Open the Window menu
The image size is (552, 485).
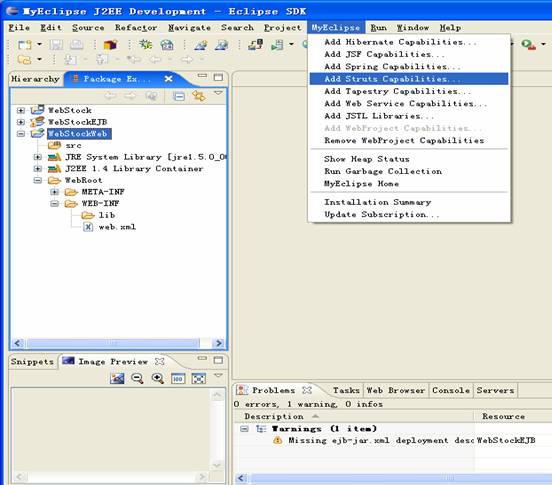tap(413, 27)
